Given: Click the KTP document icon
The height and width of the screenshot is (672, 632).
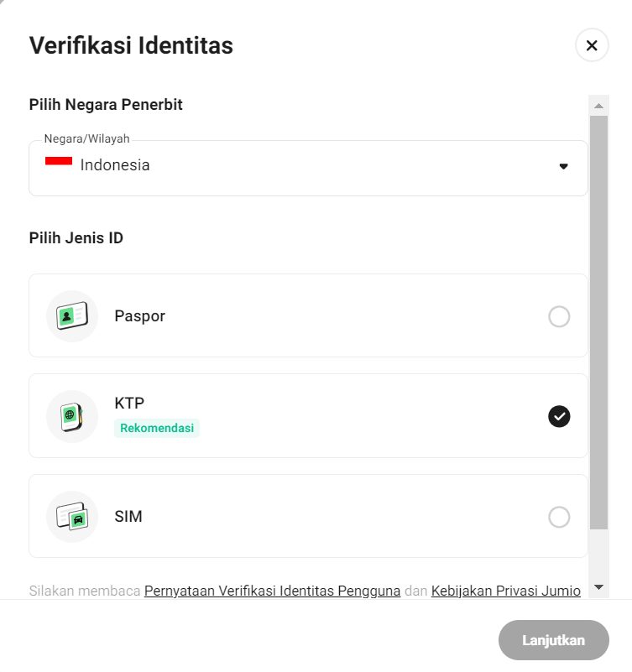Looking at the screenshot, I should (x=72, y=416).
